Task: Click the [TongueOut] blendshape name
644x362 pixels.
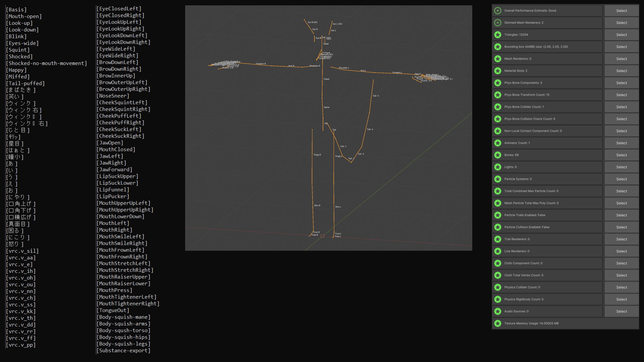Action: pos(113,311)
